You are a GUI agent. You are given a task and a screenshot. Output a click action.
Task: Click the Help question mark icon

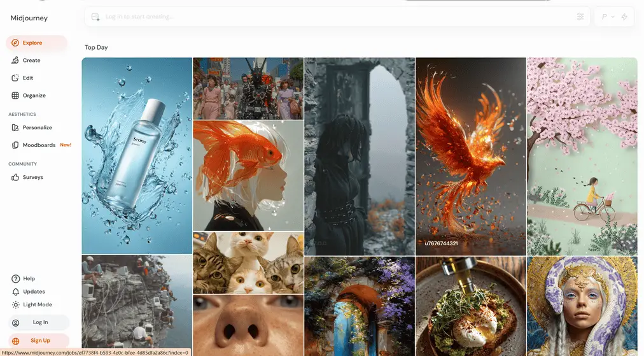15,279
